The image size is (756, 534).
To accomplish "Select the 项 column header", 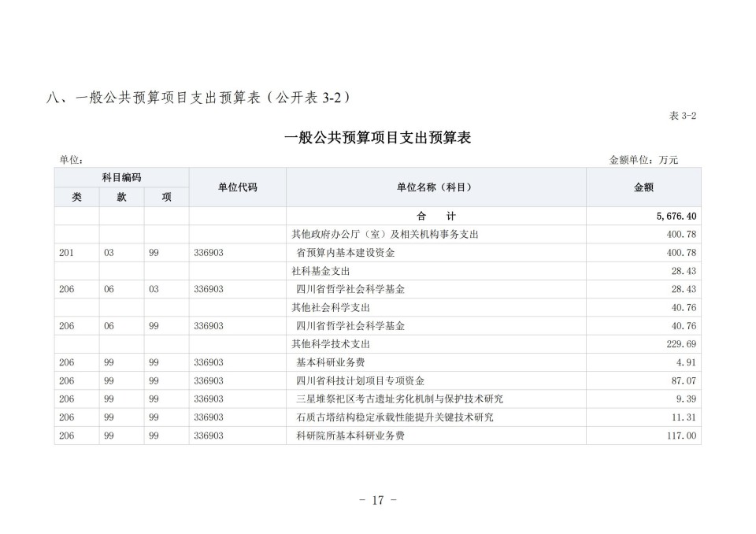I will click(166, 197).
